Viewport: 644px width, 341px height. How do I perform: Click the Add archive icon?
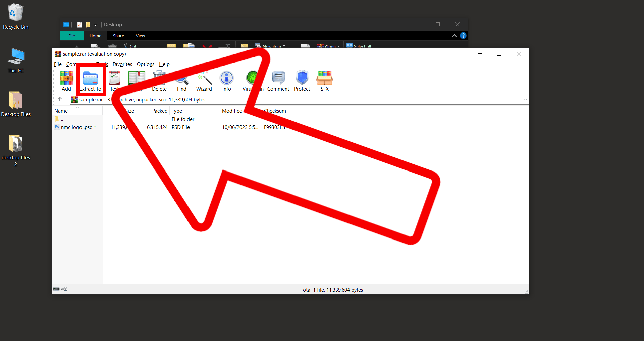pos(66,80)
